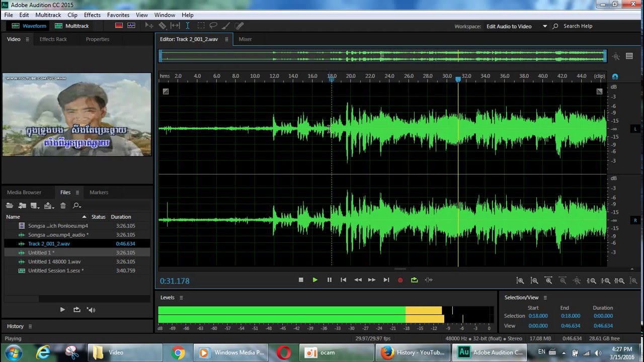Click the transport Pause button
Viewport: 644px width, 362px height.
coord(330,280)
